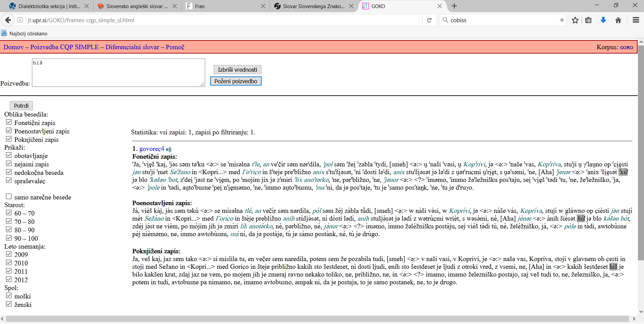Toggle the nedokočna beseda checkbox
The height and width of the screenshot is (324, 644).
pyautogui.click(x=9, y=172)
